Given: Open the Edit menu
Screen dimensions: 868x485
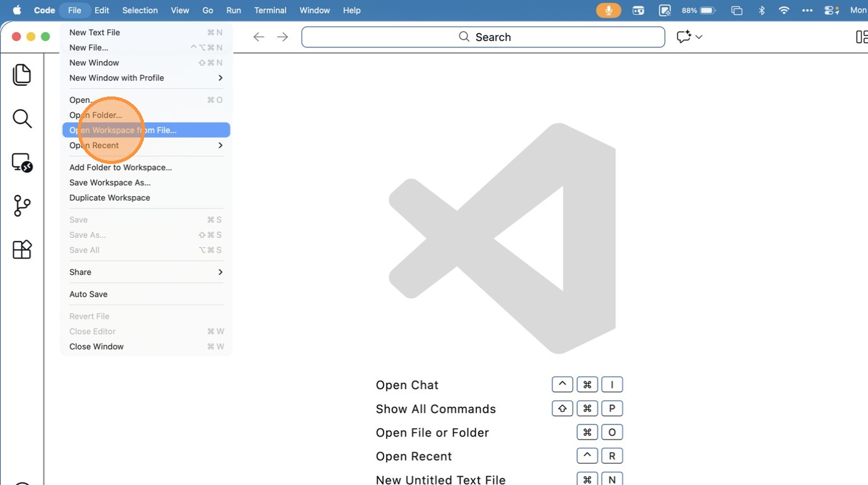Looking at the screenshot, I should pos(102,10).
